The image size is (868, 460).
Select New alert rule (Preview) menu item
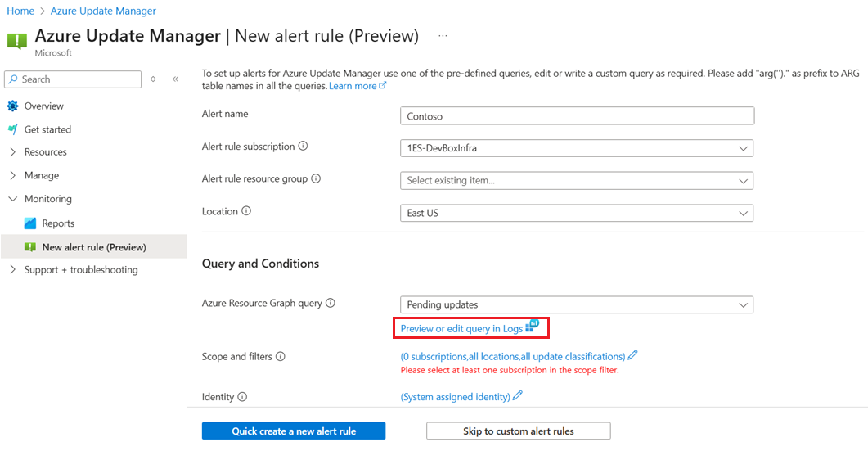[93, 247]
